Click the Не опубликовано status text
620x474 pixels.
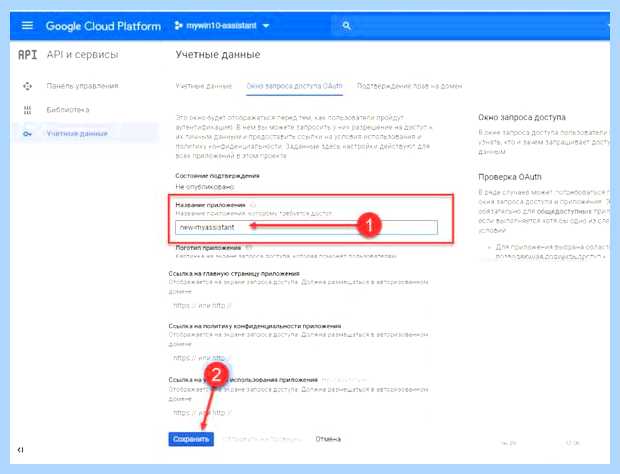[x=205, y=187]
